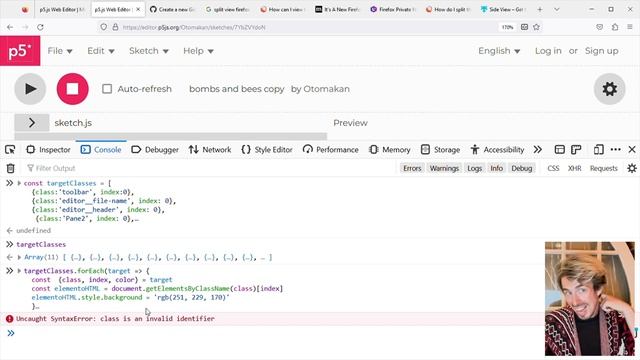Open the File menu
The width and height of the screenshot is (640, 360).
point(60,51)
